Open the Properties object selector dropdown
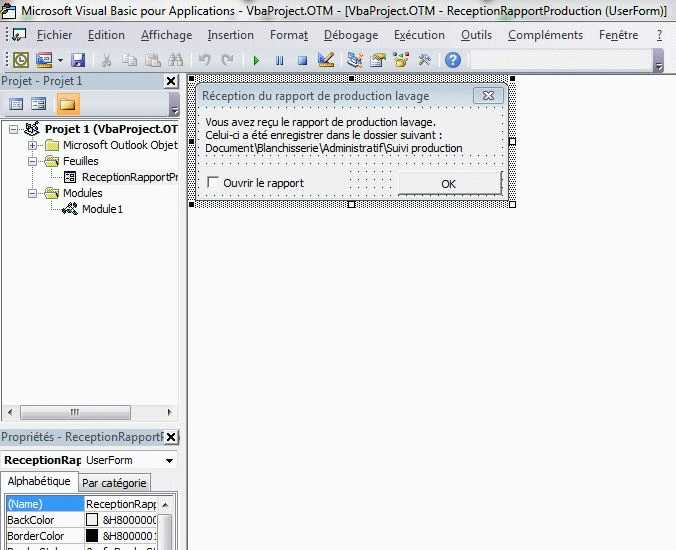 [x=169, y=460]
